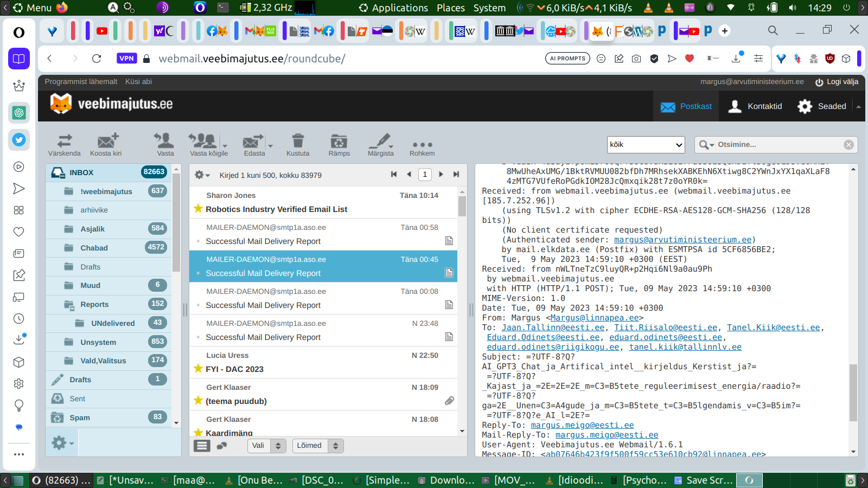Open the Rohkem more actions icon
868x488 pixels.
(x=422, y=145)
